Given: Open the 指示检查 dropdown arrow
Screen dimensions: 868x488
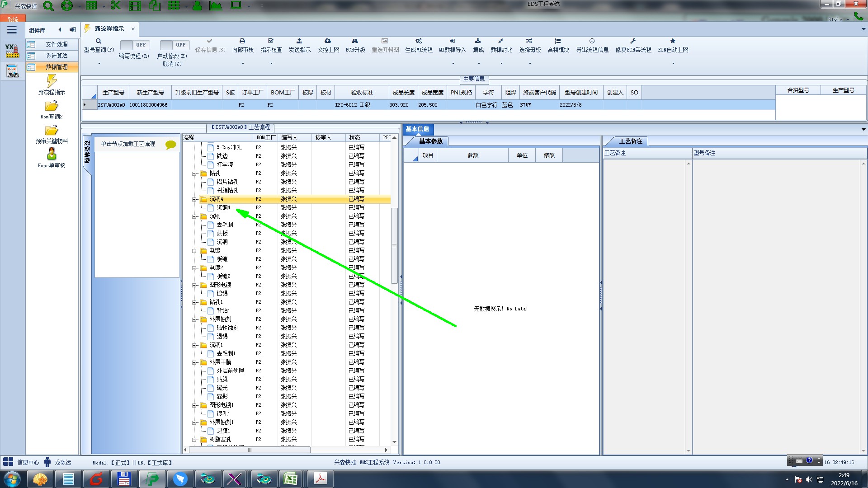Looking at the screenshot, I should (271, 63).
